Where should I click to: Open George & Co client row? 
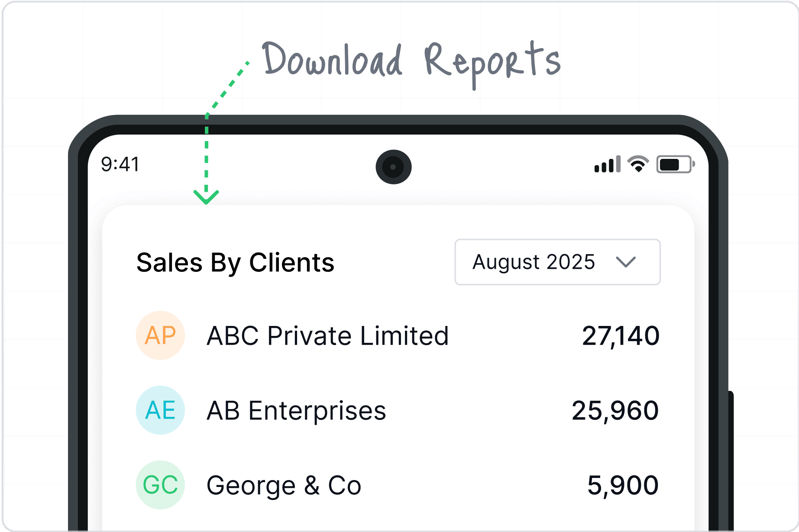point(398,485)
